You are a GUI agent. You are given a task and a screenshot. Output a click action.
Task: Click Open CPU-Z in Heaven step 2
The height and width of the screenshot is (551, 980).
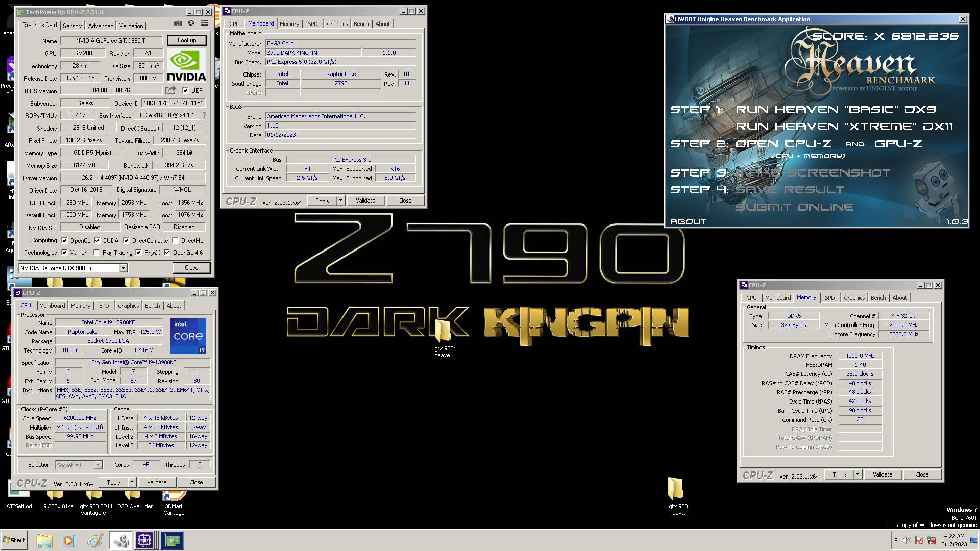(x=783, y=144)
